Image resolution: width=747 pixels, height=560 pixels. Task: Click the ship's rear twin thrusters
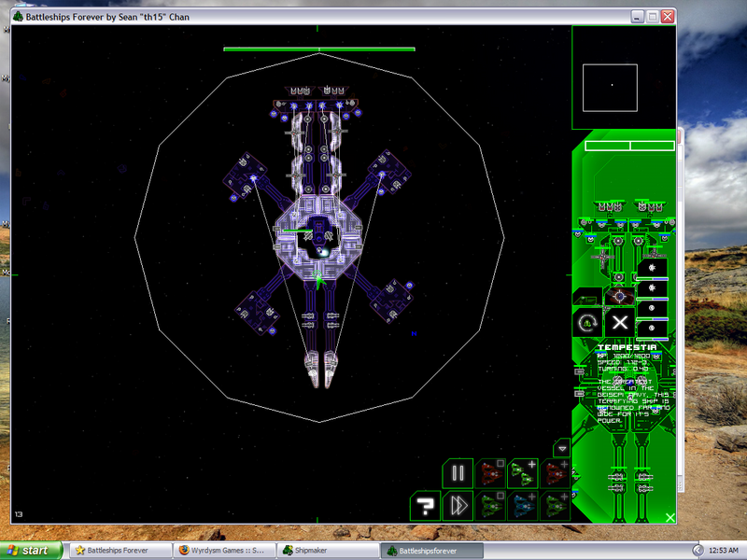pos(321,369)
